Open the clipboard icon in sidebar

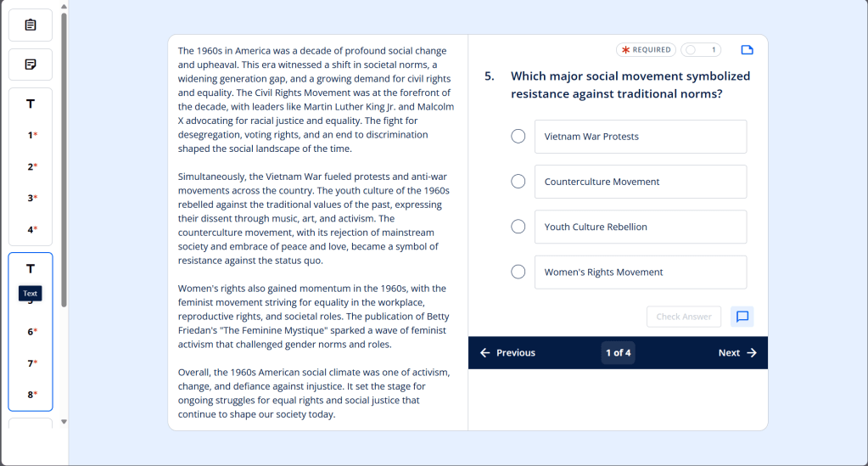pos(31,25)
